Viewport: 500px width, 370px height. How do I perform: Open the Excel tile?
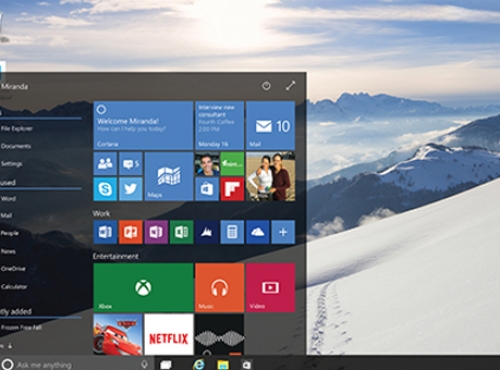182,232
